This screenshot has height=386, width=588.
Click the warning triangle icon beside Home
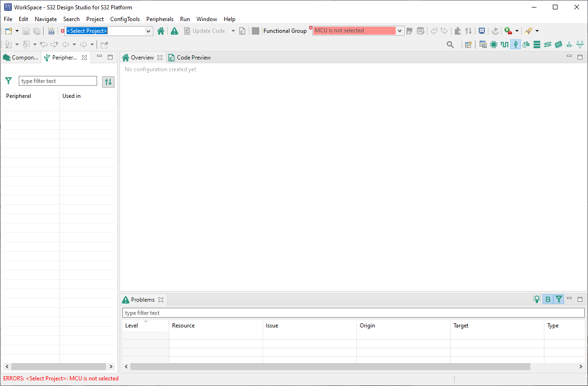pyautogui.click(x=174, y=30)
